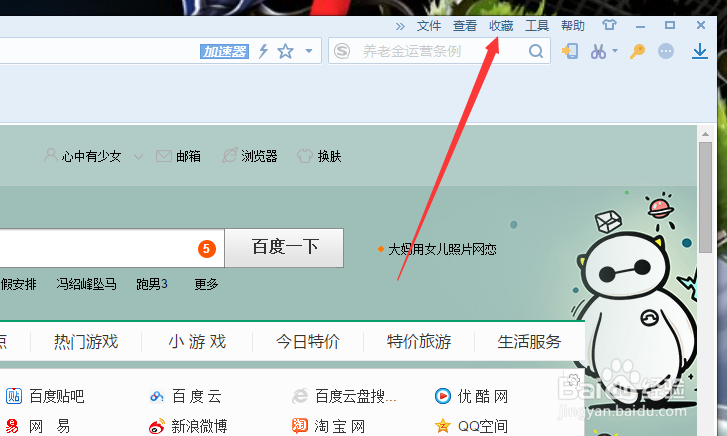Image resolution: width=727 pixels, height=436 pixels.
Task: Click the 优酷网 play icon
Action: [x=443, y=396]
